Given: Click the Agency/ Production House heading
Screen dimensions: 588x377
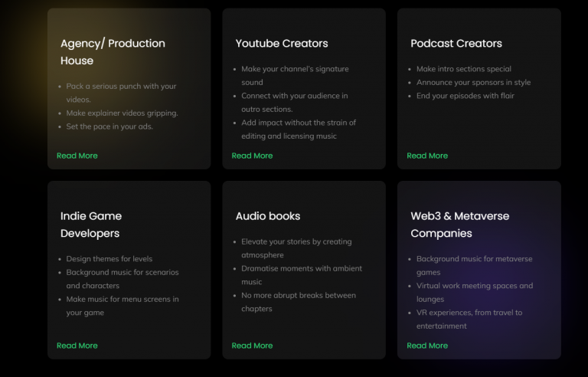Looking at the screenshot, I should click(113, 52).
